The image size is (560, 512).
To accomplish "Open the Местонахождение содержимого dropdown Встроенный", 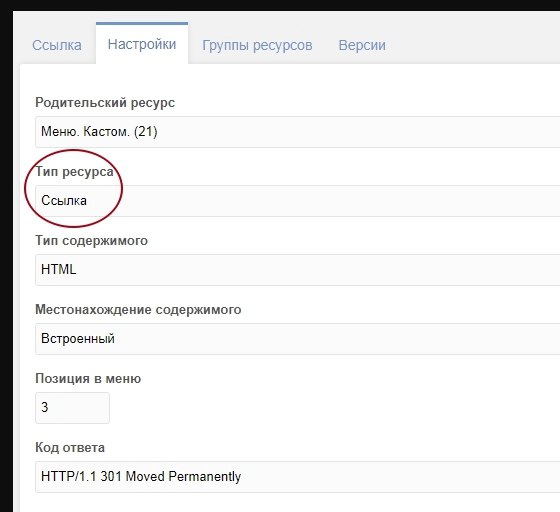I will pos(298,338).
